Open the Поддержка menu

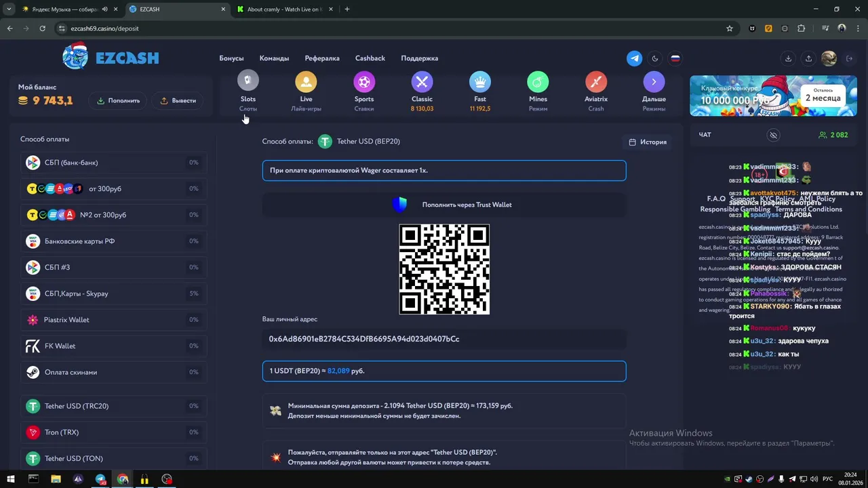(x=419, y=58)
